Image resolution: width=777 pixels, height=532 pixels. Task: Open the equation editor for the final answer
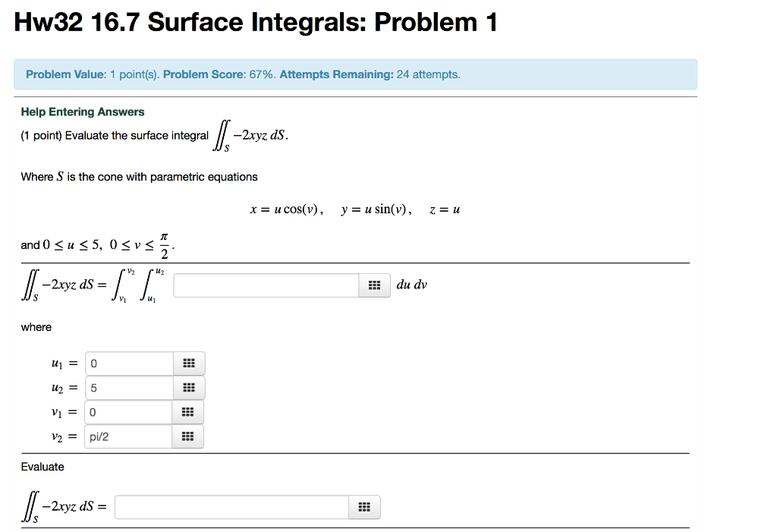pos(363,506)
